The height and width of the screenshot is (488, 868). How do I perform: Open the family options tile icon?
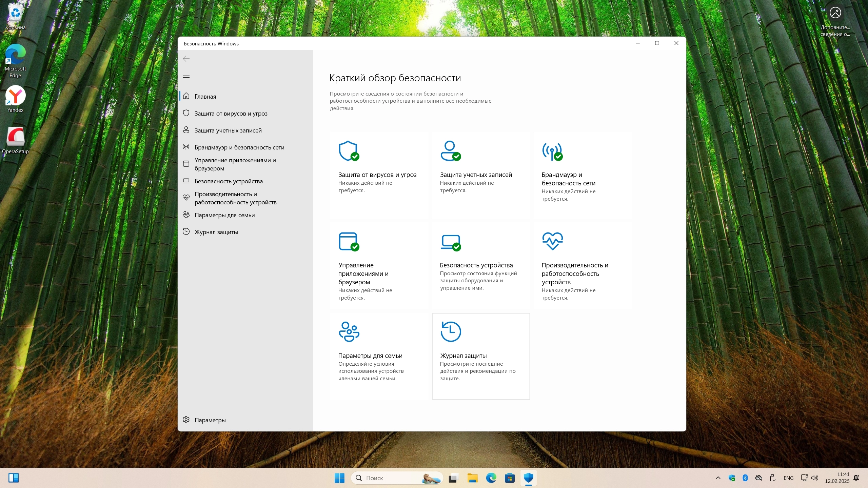click(x=349, y=331)
